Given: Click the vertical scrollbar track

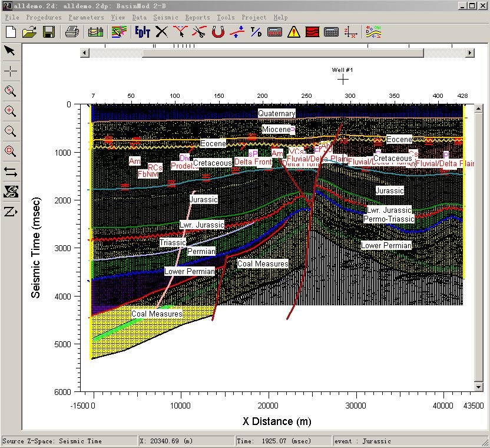Looking at the screenshot, I should pos(478,248).
